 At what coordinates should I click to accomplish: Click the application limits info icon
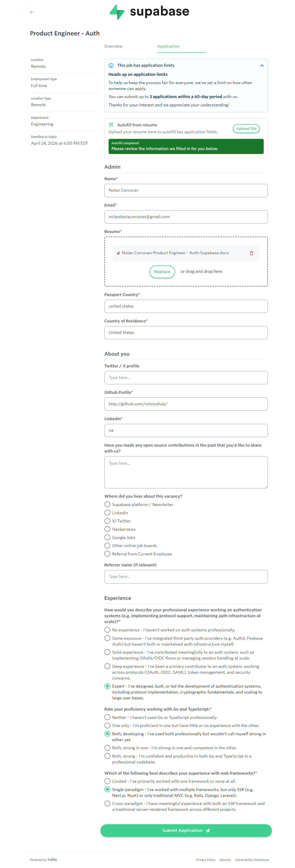[111, 65]
